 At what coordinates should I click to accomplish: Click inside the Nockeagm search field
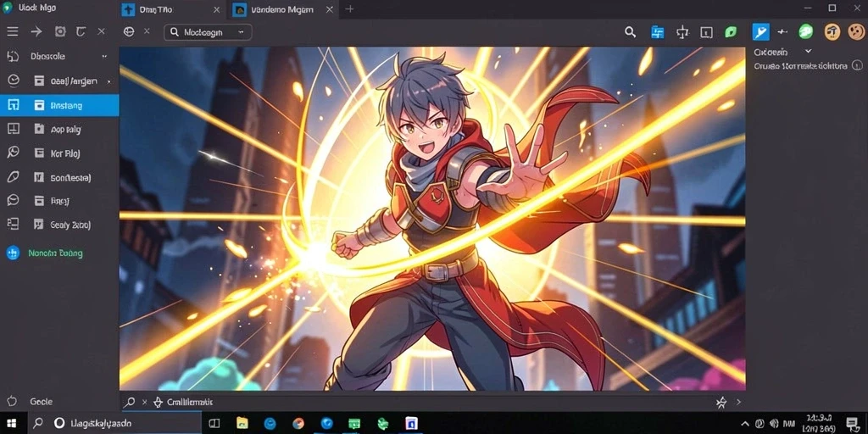tap(208, 32)
